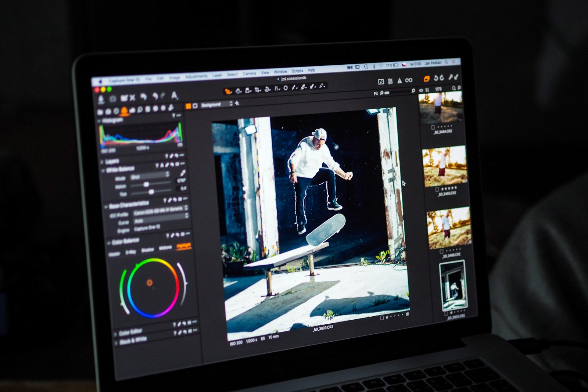Collapse the White Balance panel
Viewport: 588px width, 392px height.
(x=103, y=170)
